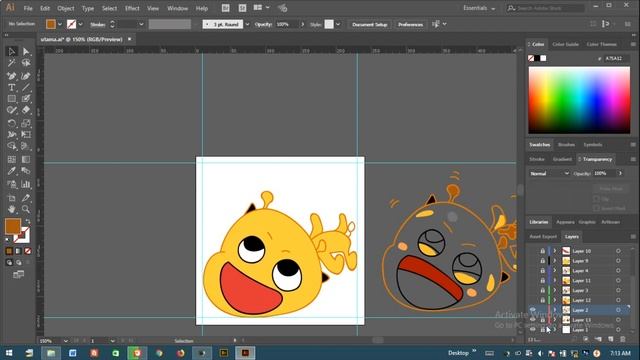Select the Magic Wand tool

(11, 63)
